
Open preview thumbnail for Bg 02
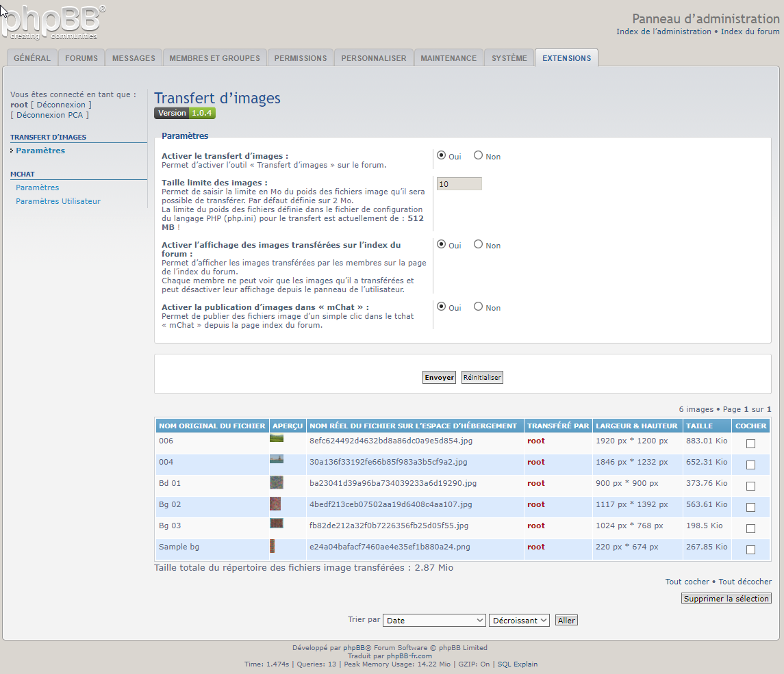coord(276,504)
